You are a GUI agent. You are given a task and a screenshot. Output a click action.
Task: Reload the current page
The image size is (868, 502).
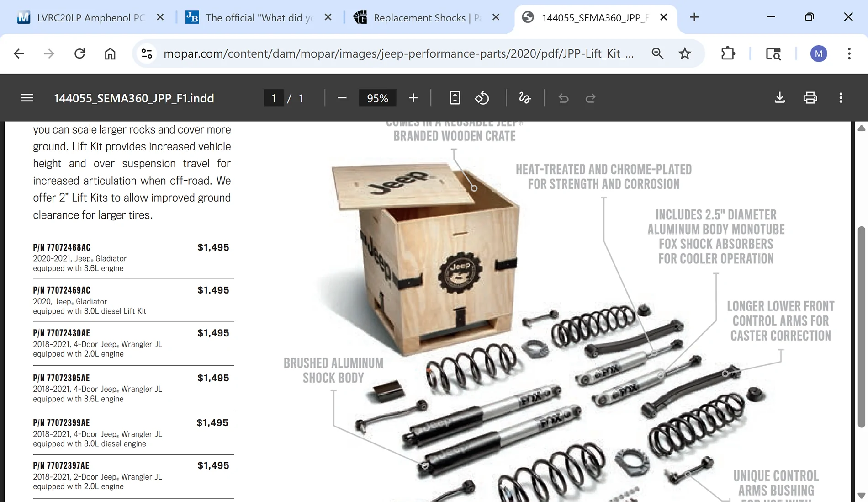pyautogui.click(x=79, y=54)
